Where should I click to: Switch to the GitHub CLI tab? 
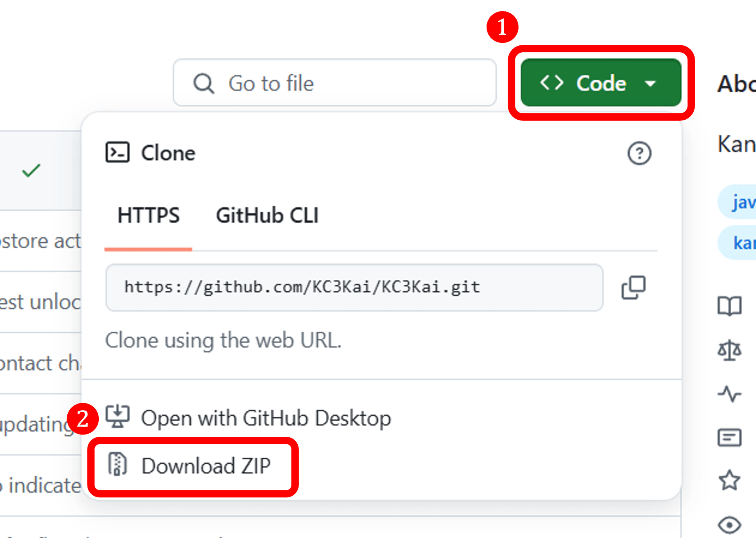coord(267,216)
